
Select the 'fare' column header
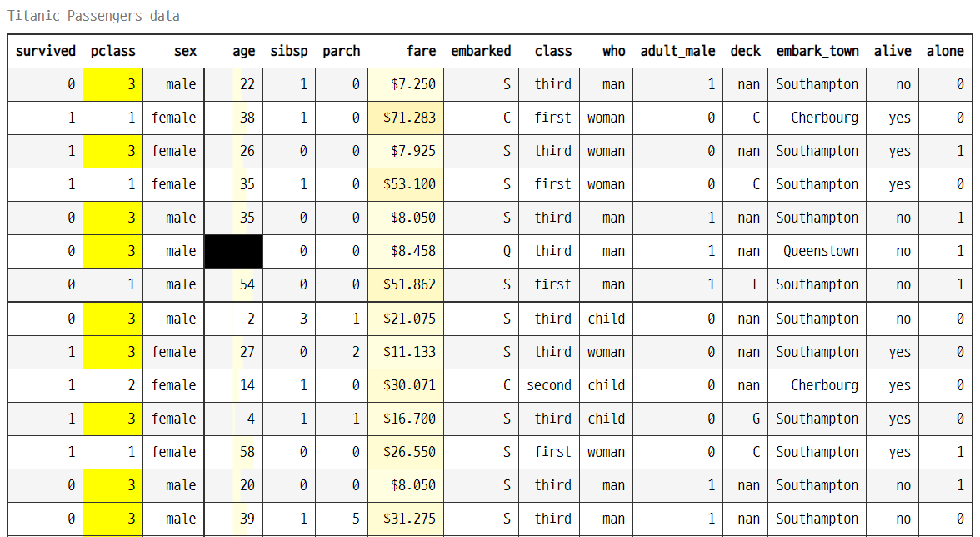[x=407, y=51]
